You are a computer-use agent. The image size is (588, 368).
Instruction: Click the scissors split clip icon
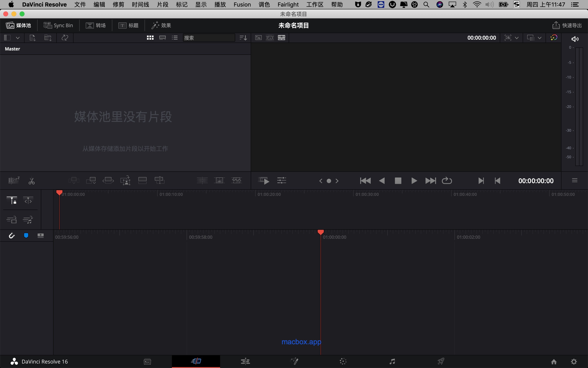32,181
